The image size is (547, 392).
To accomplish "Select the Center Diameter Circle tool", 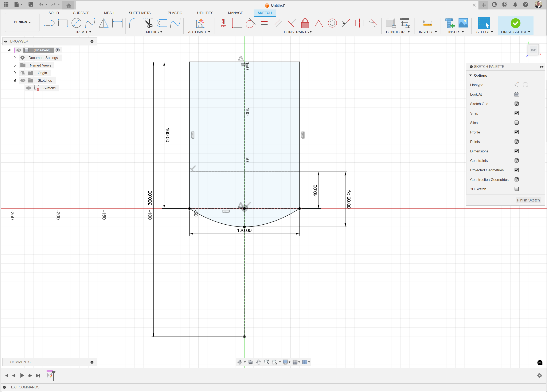I will (x=77, y=23).
